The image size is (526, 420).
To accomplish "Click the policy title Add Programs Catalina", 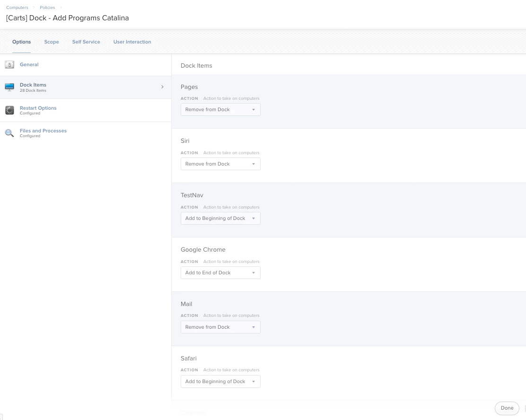I will (68, 18).
